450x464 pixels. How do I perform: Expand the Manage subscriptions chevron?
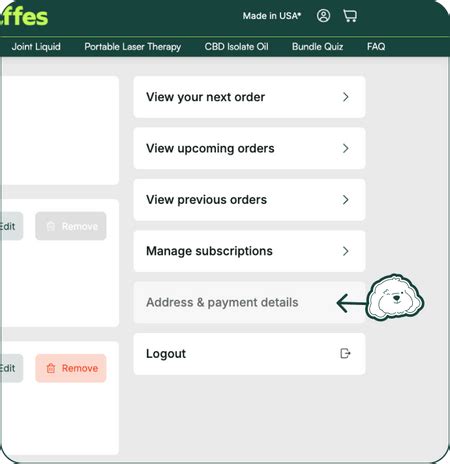pyautogui.click(x=346, y=251)
